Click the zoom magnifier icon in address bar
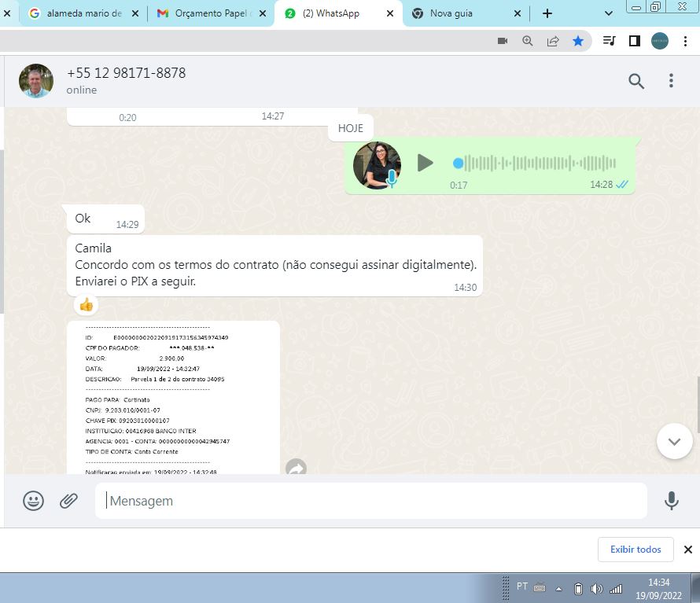The image size is (700, 603). coord(527,41)
